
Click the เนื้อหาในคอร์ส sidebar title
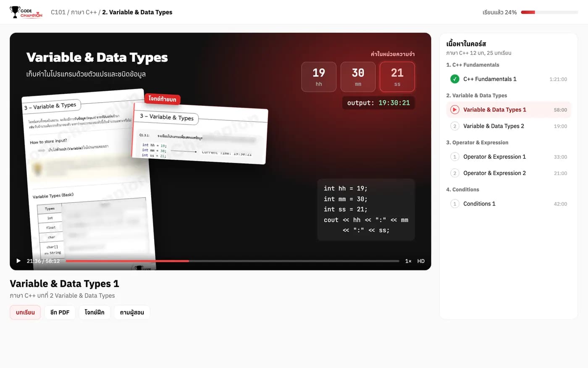[x=466, y=44]
